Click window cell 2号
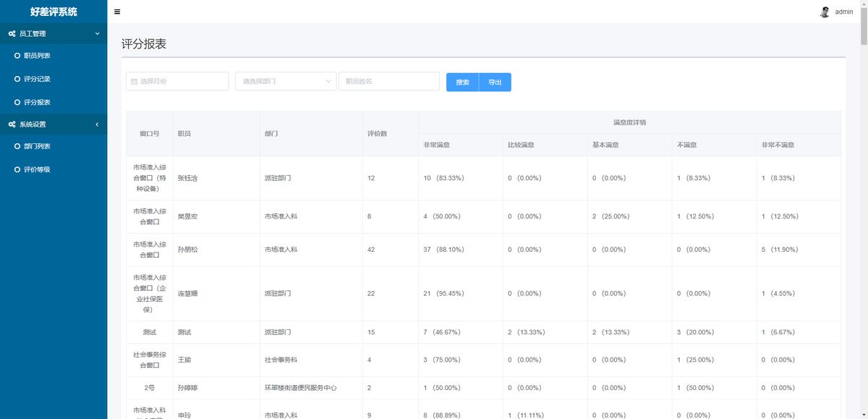Viewport: 868px width, 419px height. [149, 388]
